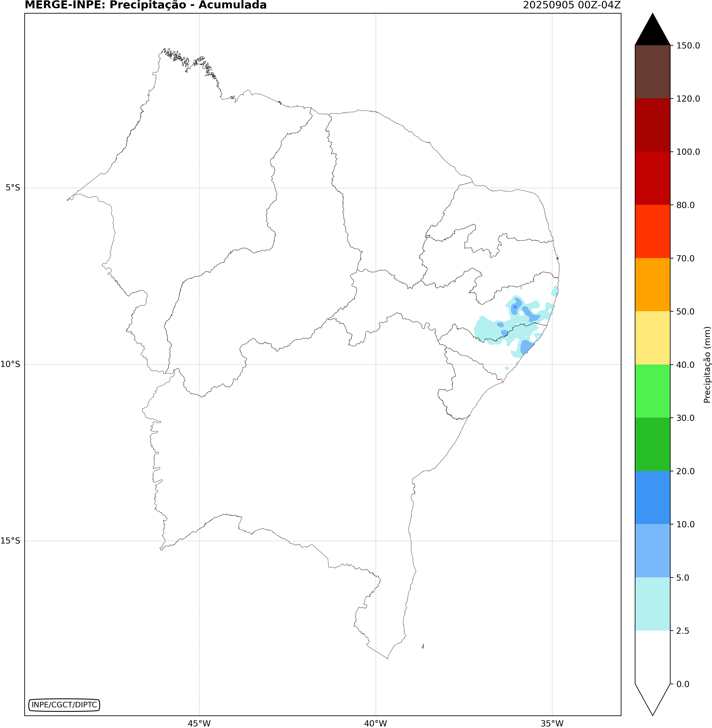Click the MERGE-INPE Precipitação title text
The image size is (712, 728).
pyautogui.click(x=146, y=5)
